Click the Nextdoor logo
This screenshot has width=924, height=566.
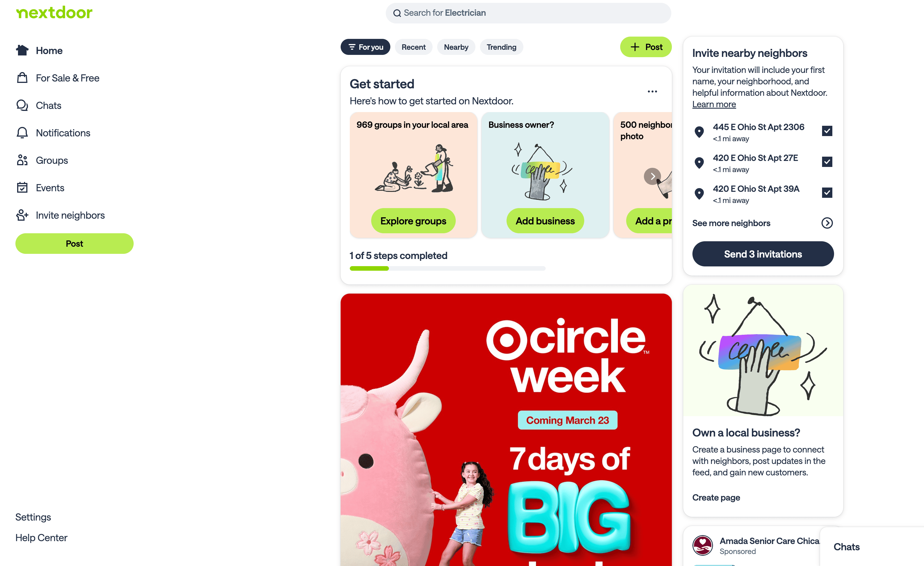tap(54, 12)
